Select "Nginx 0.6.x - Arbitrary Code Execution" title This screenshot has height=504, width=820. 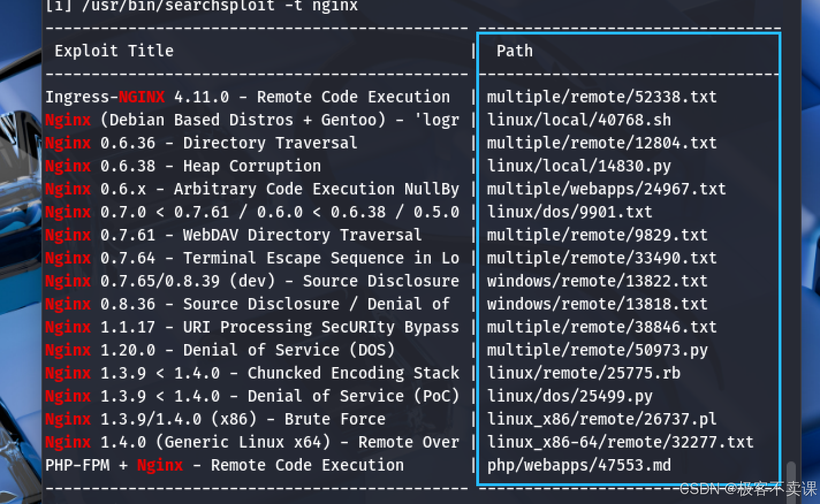tap(252, 189)
